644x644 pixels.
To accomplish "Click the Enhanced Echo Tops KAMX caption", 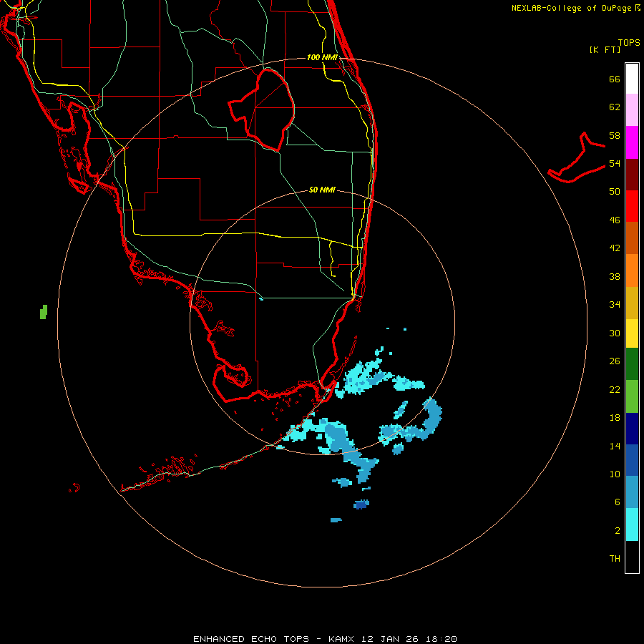I will (x=325, y=639).
